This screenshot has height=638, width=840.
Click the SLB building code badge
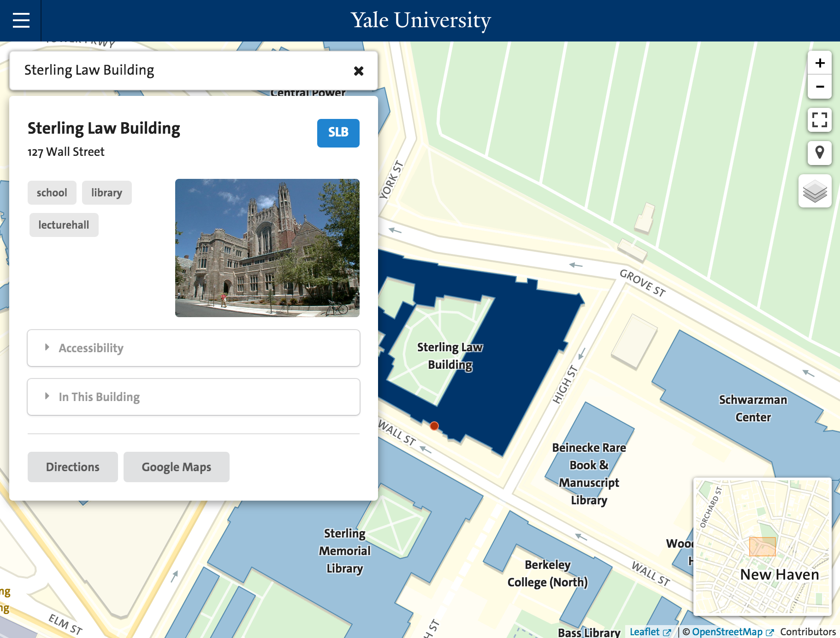pos(338,133)
